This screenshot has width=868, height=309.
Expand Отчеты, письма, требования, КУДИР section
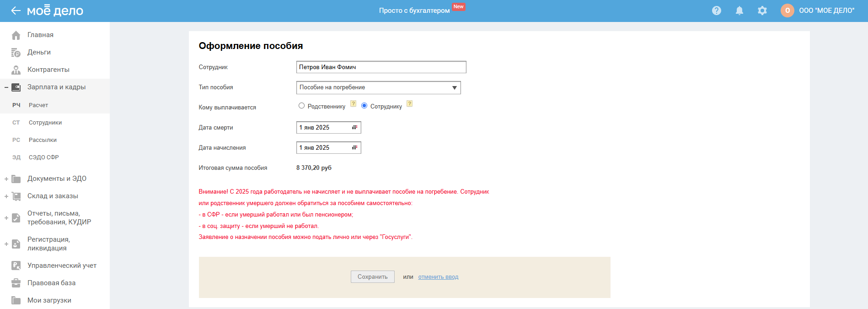pos(6,218)
